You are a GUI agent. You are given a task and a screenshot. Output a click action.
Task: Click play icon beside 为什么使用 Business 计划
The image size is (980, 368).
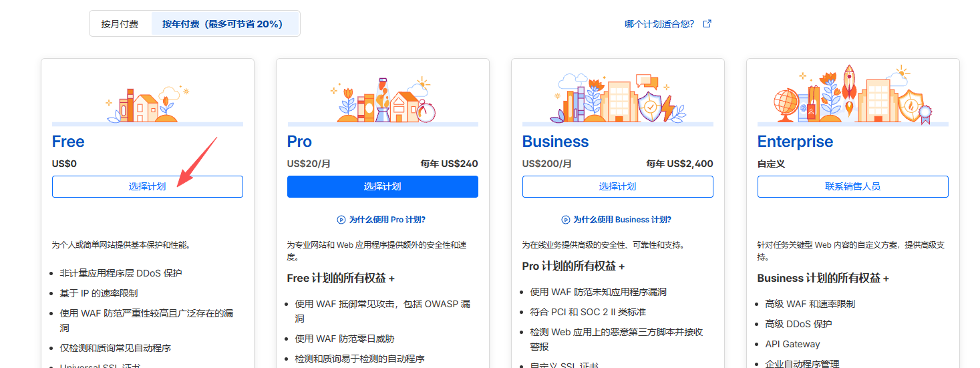(x=566, y=220)
